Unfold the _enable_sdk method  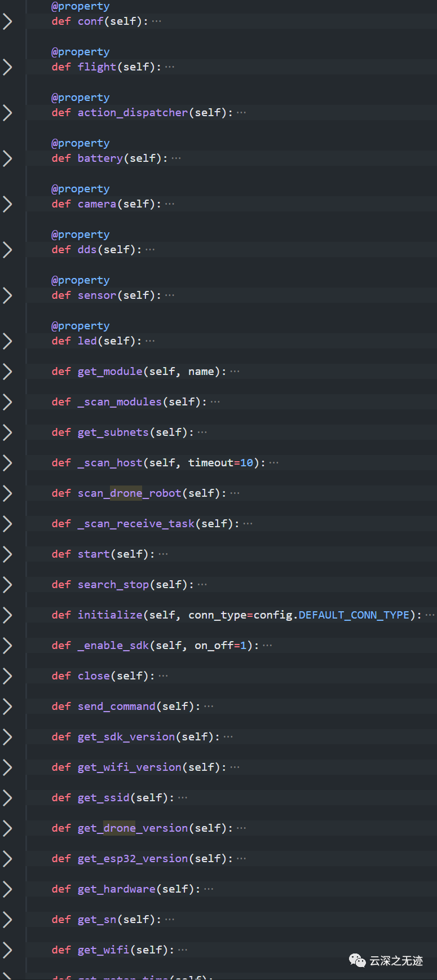pyautogui.click(x=7, y=646)
